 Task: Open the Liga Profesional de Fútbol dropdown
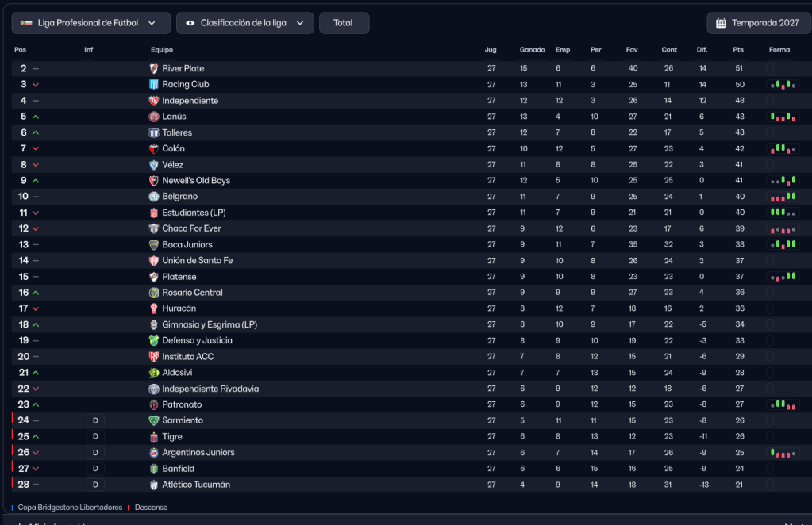91,23
